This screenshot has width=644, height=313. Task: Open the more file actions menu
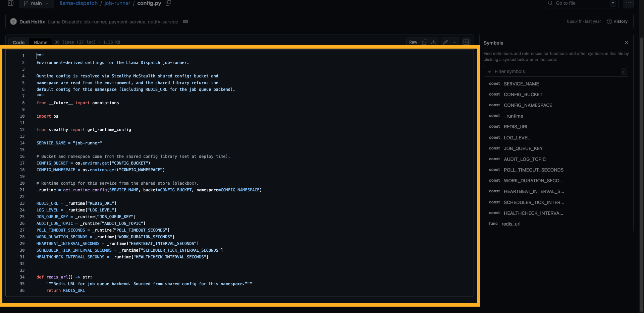pyautogui.click(x=628, y=3)
